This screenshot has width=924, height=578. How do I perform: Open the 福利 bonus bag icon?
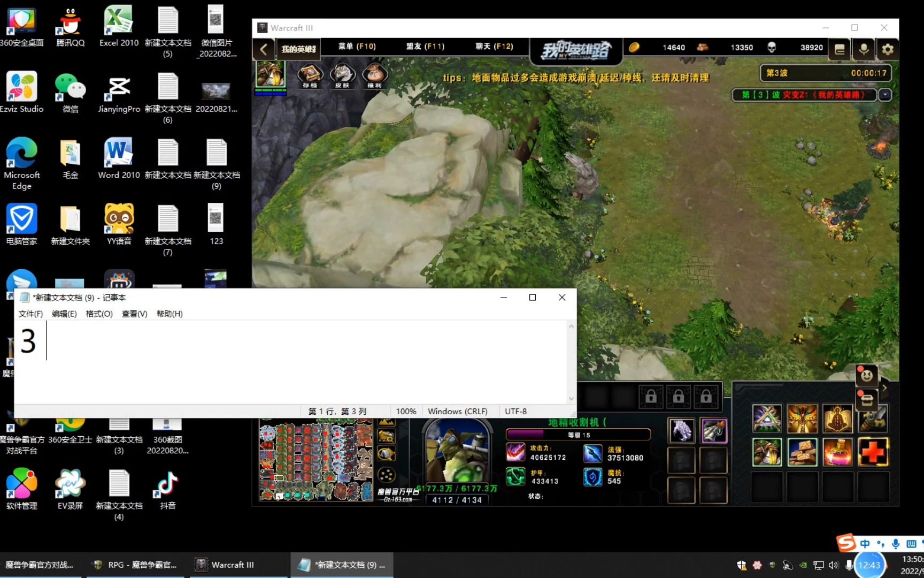pyautogui.click(x=375, y=75)
